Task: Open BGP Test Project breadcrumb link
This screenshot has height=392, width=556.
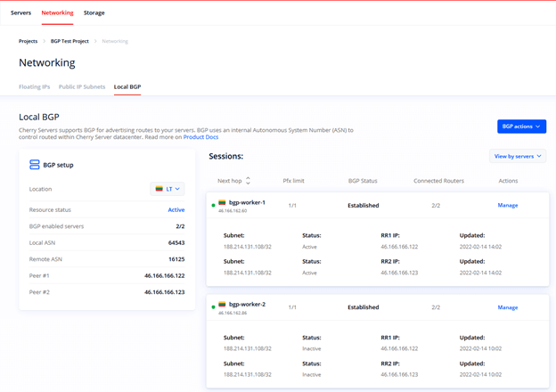Action: click(69, 41)
